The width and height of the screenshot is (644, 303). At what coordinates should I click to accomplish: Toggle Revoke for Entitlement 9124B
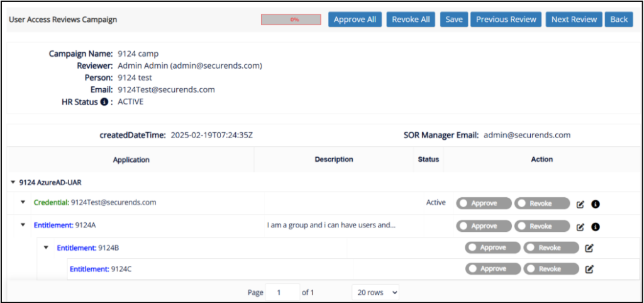tap(551, 248)
